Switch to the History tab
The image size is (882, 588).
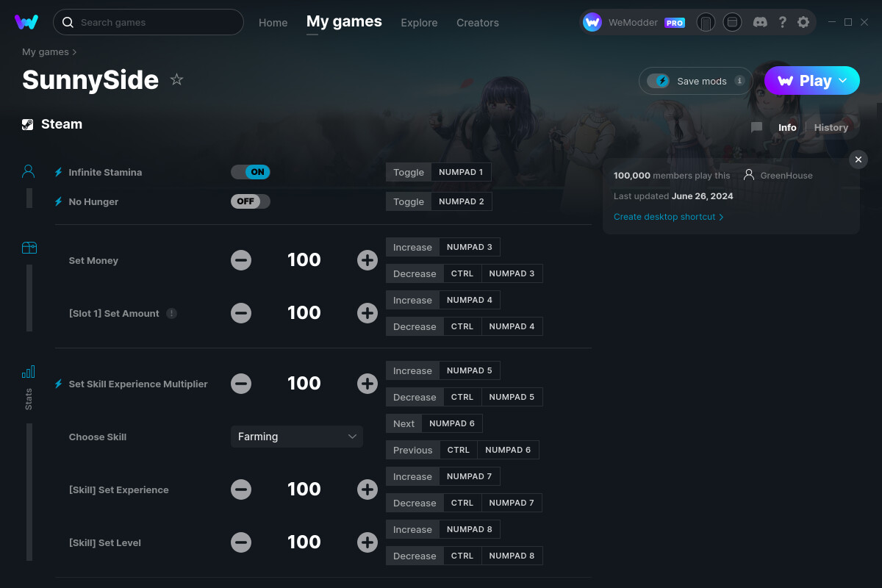831,127
